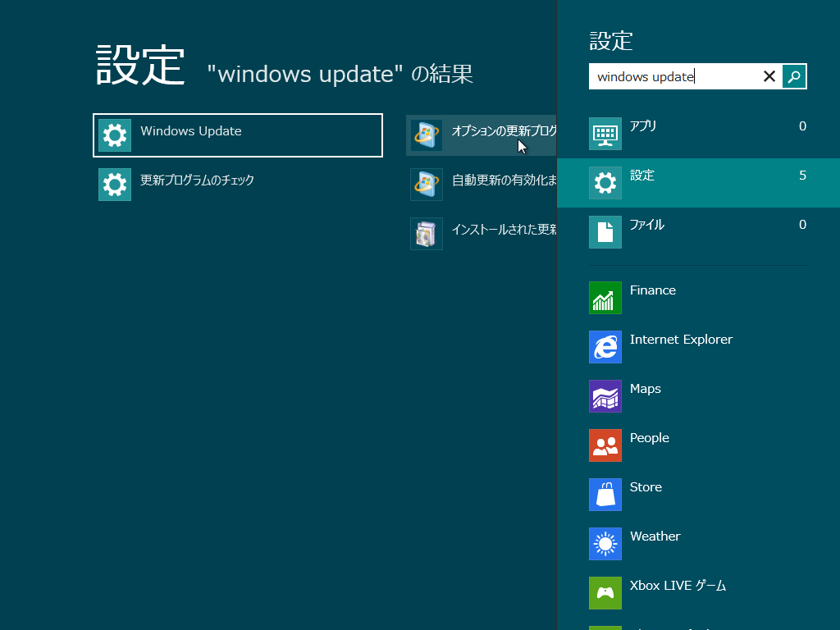Click the 更新プログラムのチェック gear icon
This screenshot has width=840, height=630.
tap(115, 185)
